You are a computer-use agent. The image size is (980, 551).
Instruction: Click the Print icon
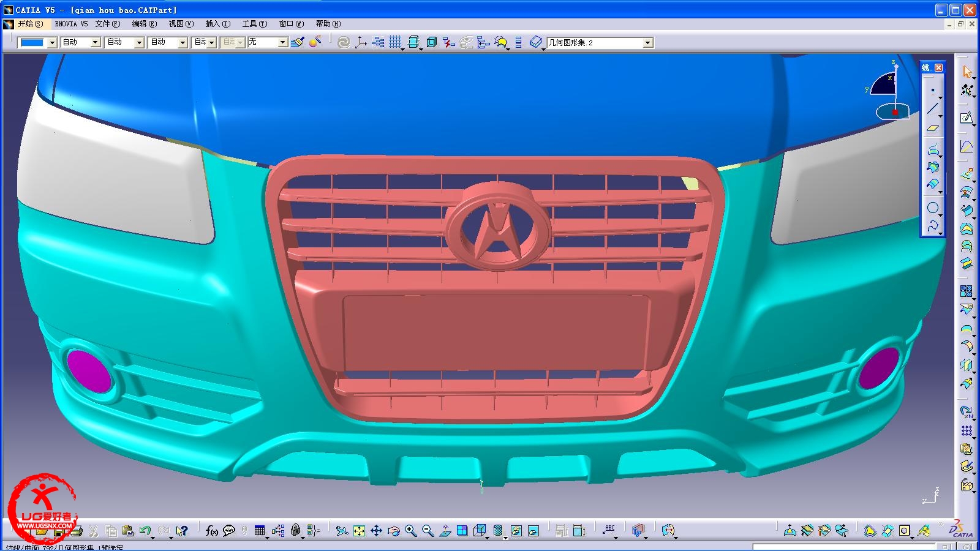[x=76, y=531]
